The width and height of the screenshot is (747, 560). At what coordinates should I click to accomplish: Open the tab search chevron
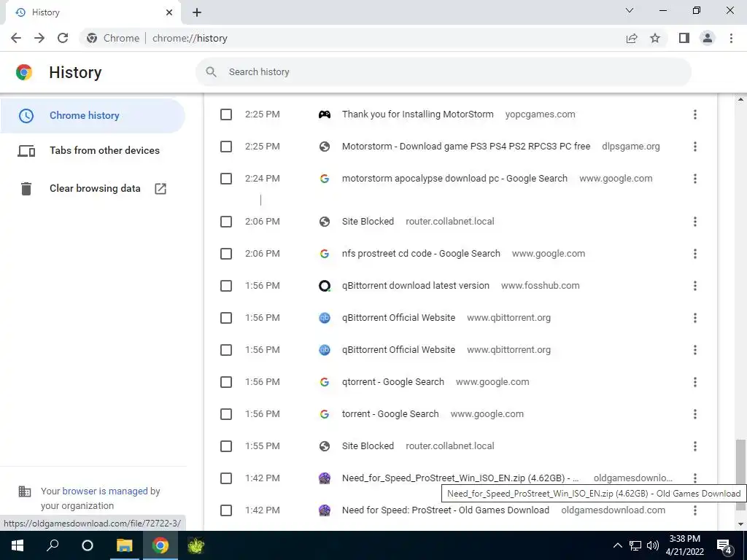[630, 10]
